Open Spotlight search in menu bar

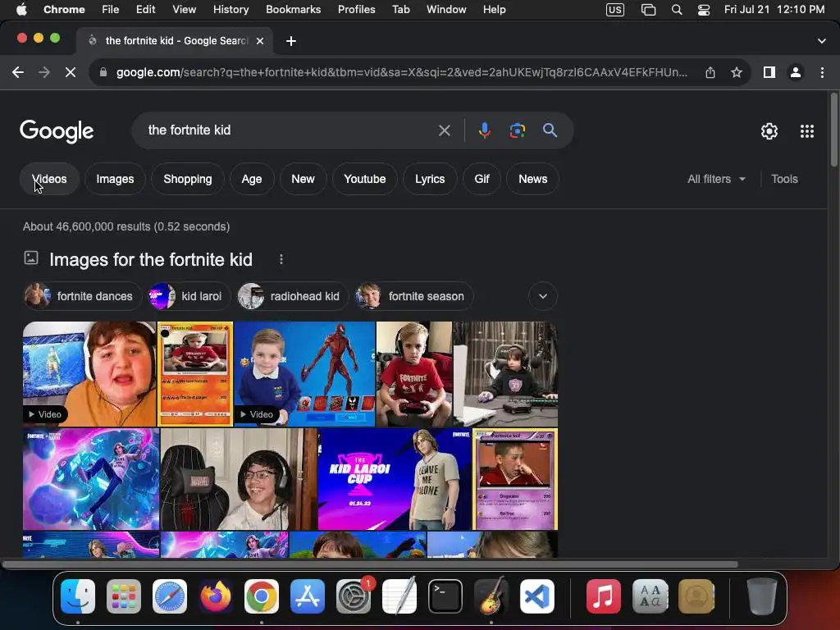677,10
